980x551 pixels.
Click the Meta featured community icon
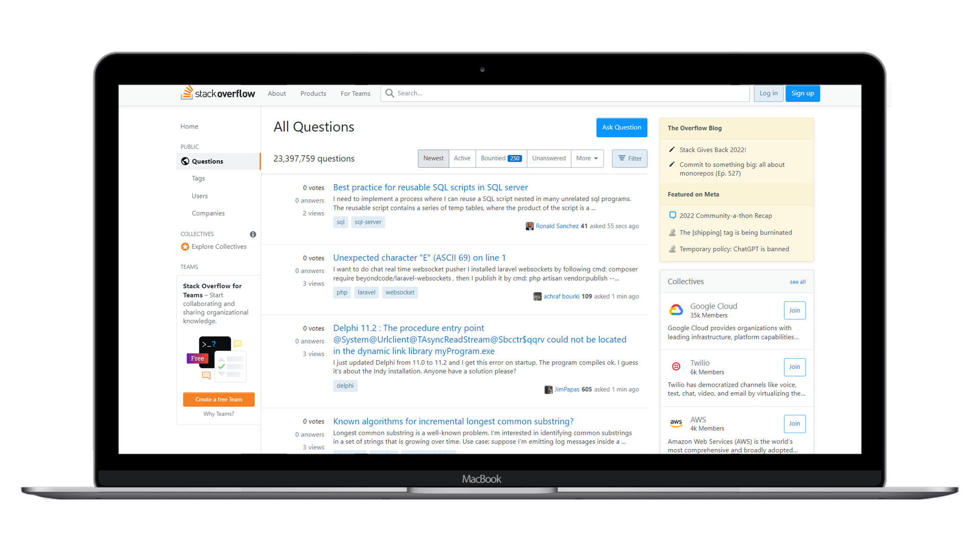click(671, 215)
